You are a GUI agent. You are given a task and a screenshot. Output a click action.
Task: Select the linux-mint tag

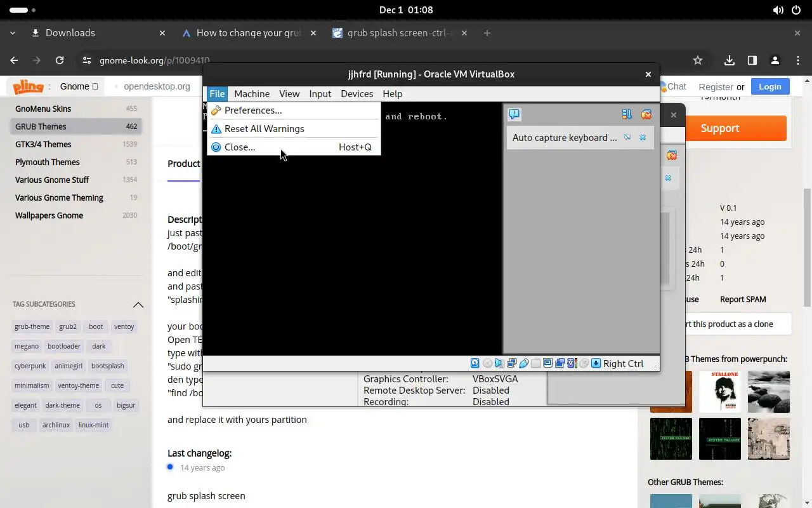tap(93, 425)
